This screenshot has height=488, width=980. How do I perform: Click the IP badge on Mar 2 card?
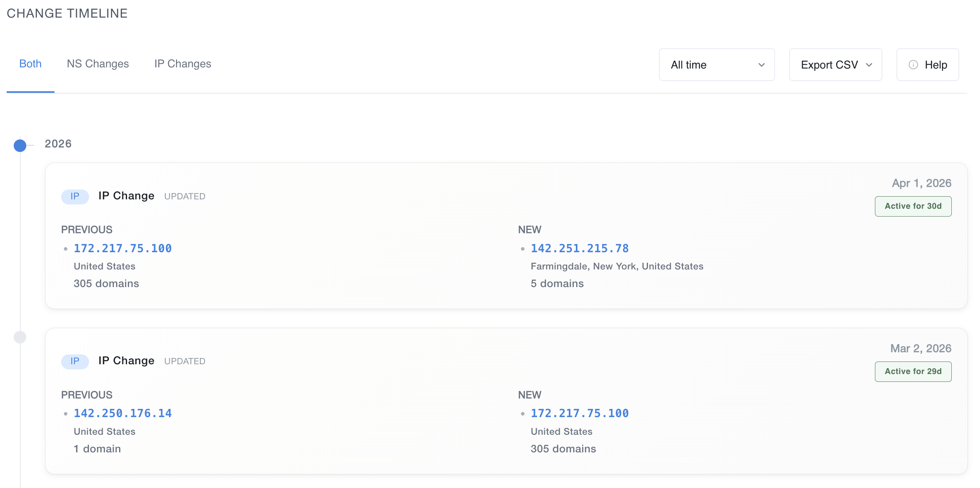pyautogui.click(x=75, y=361)
